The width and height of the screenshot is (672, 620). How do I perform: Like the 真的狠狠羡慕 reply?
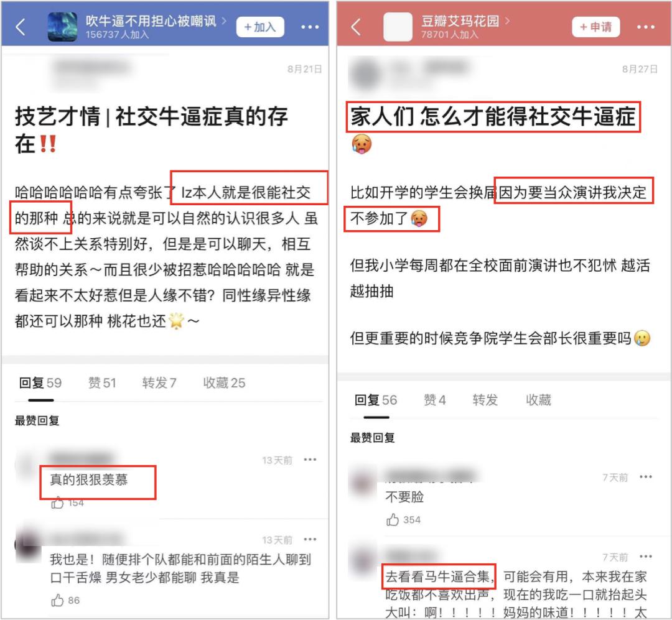(x=57, y=502)
